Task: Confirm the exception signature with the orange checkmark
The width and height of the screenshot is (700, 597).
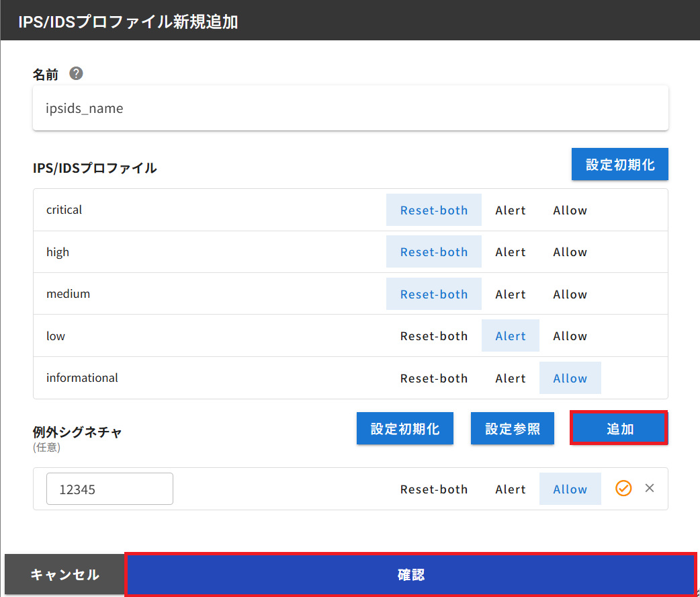Action: [623, 488]
